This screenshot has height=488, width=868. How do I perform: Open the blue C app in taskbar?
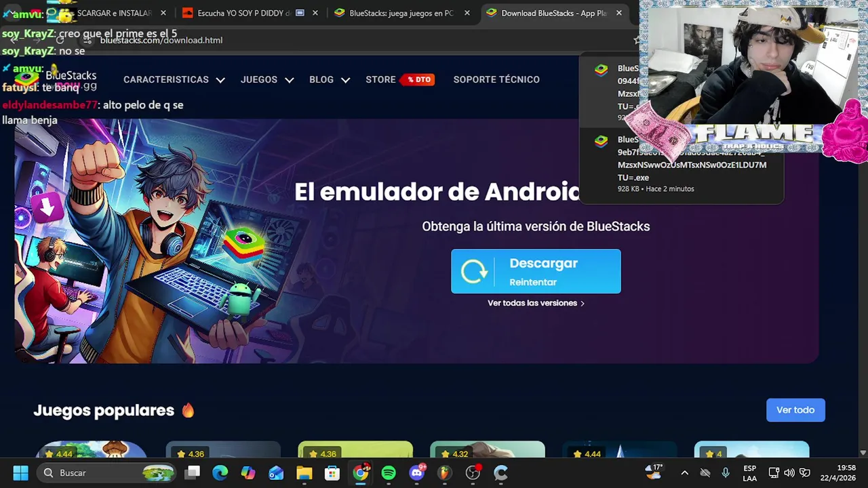click(x=501, y=473)
